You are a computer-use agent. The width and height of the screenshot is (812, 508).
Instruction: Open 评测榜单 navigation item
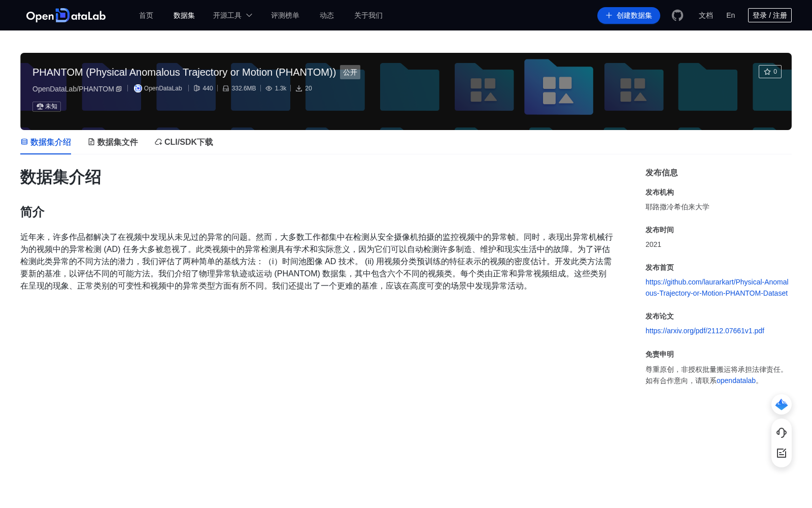(285, 15)
